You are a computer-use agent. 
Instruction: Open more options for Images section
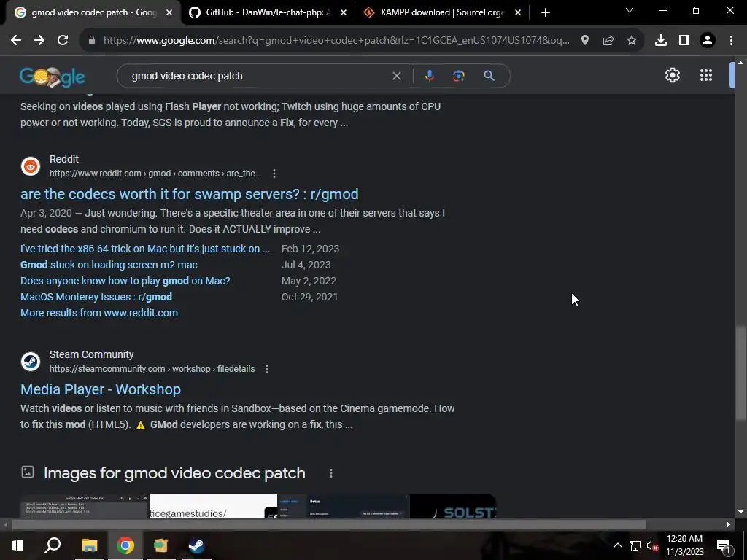click(x=331, y=473)
